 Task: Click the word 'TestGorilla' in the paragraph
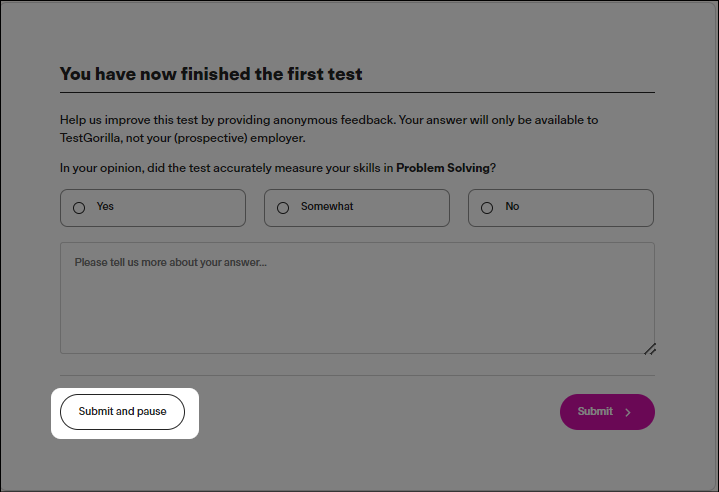click(90, 138)
